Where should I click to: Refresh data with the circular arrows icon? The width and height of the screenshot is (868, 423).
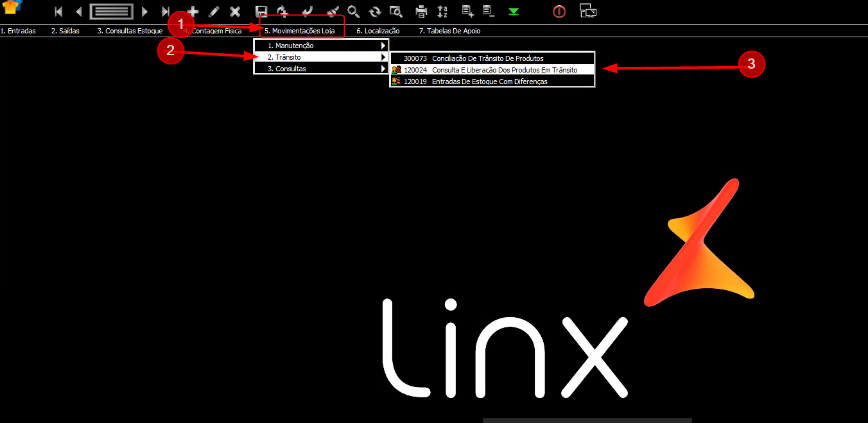click(x=375, y=12)
